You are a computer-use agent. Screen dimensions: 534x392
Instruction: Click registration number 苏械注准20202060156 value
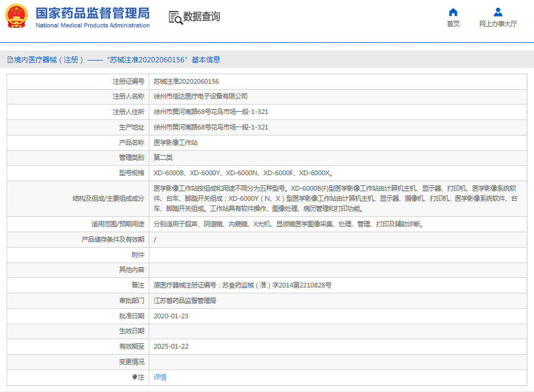(186, 81)
